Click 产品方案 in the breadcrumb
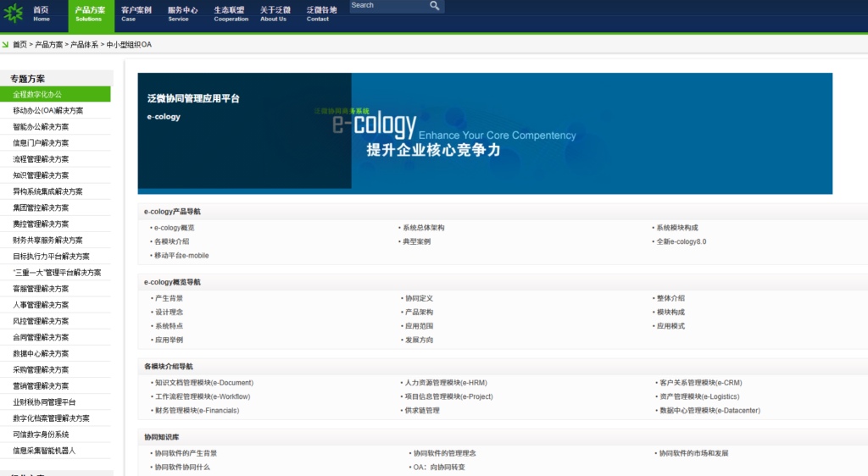Screen dimensions: 868x476 (48, 45)
